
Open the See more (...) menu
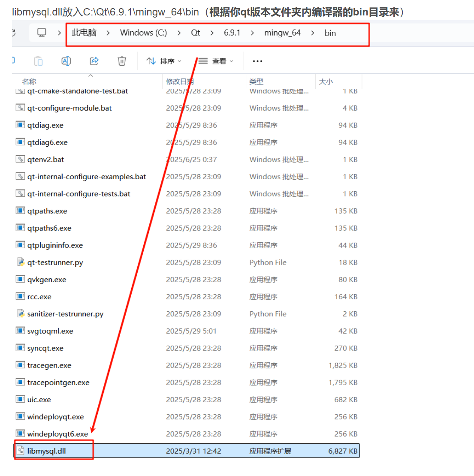pyautogui.click(x=257, y=61)
